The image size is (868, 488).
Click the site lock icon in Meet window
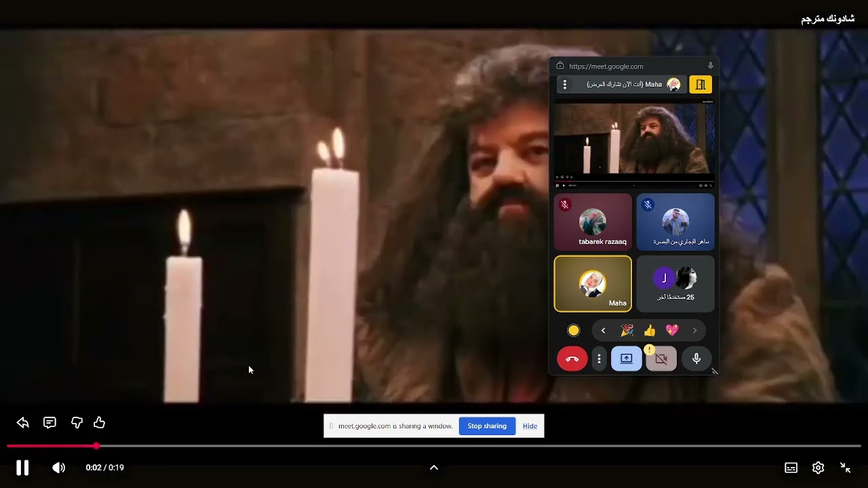pyautogui.click(x=560, y=66)
